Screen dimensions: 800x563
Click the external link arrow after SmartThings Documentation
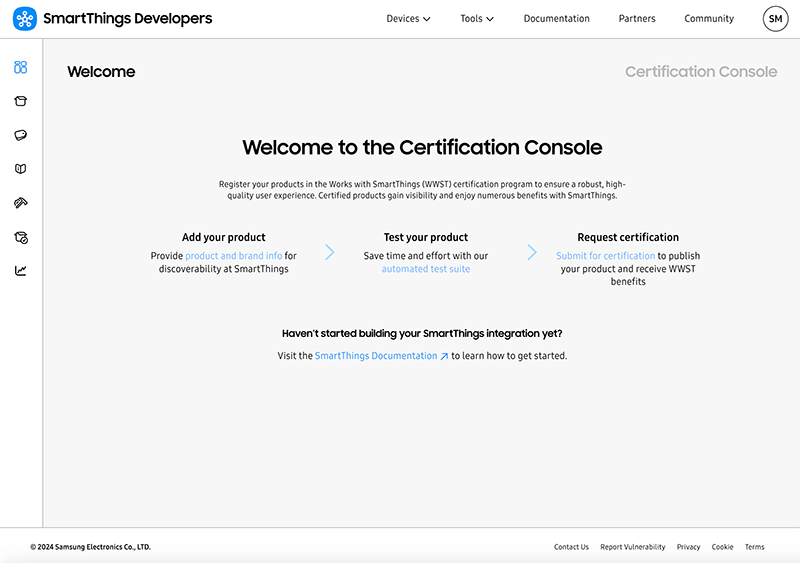point(444,356)
